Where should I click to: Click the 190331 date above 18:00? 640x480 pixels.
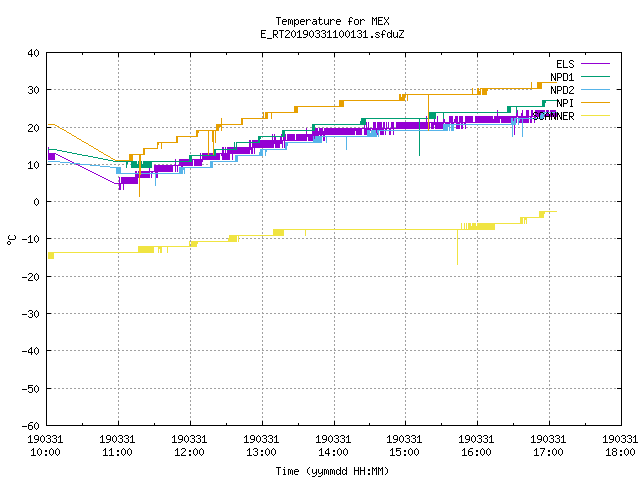pyautogui.click(x=620, y=439)
